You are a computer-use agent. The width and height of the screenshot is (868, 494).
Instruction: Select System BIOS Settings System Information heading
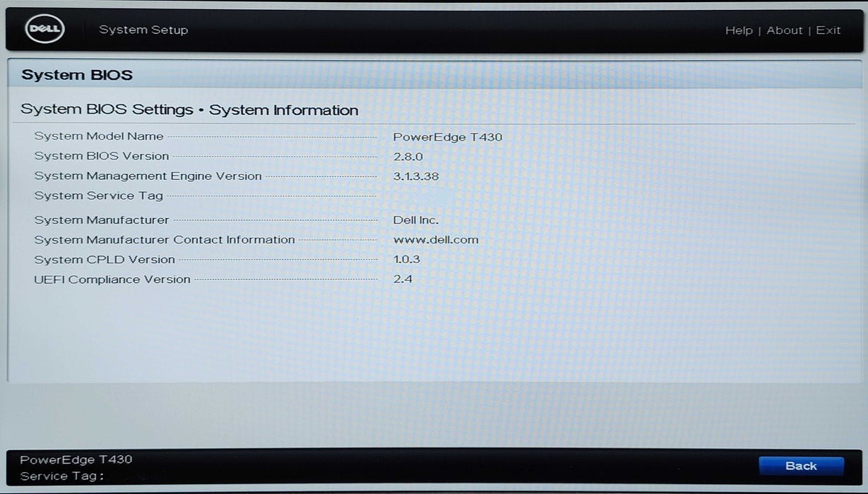(x=189, y=110)
